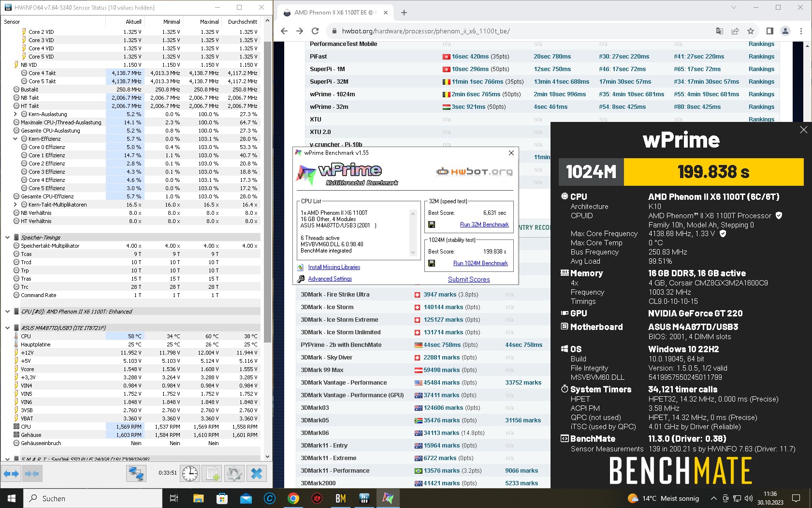Click Windows Suchen search box

coord(93,498)
